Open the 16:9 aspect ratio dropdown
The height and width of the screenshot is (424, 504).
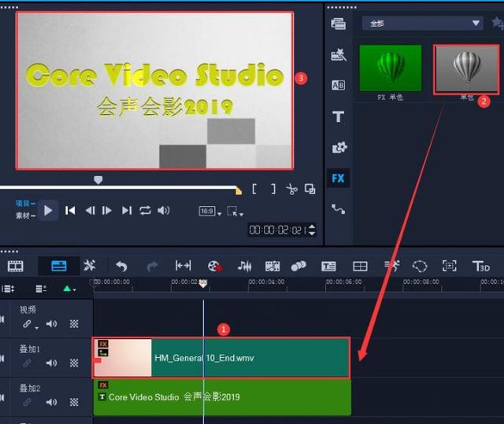(210, 211)
